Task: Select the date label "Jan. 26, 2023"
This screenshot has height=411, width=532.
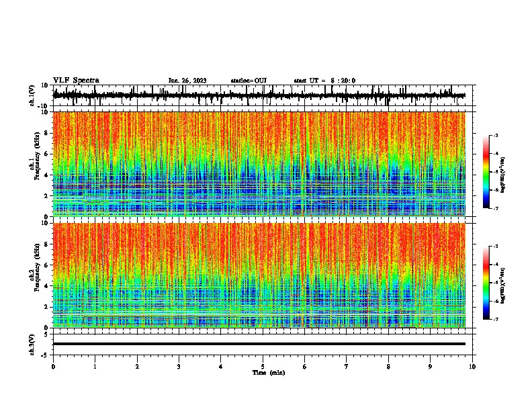Action: [187, 81]
